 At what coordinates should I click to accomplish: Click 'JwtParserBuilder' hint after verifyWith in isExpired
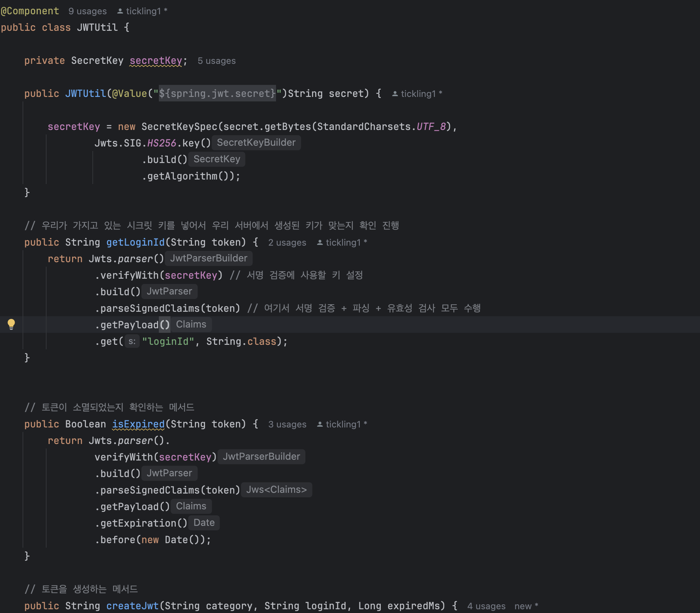coord(261,457)
